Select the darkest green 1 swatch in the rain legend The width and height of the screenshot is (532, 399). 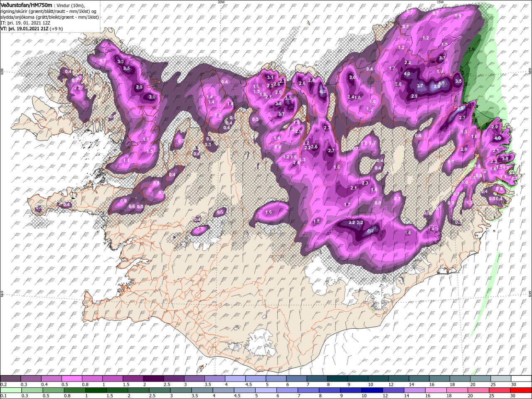click(x=97, y=390)
